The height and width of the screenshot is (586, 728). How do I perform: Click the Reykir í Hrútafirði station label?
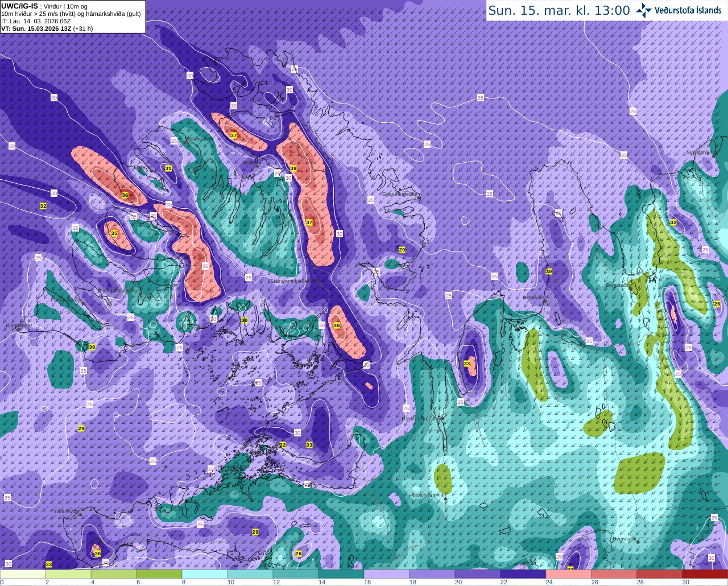[x=422, y=418]
